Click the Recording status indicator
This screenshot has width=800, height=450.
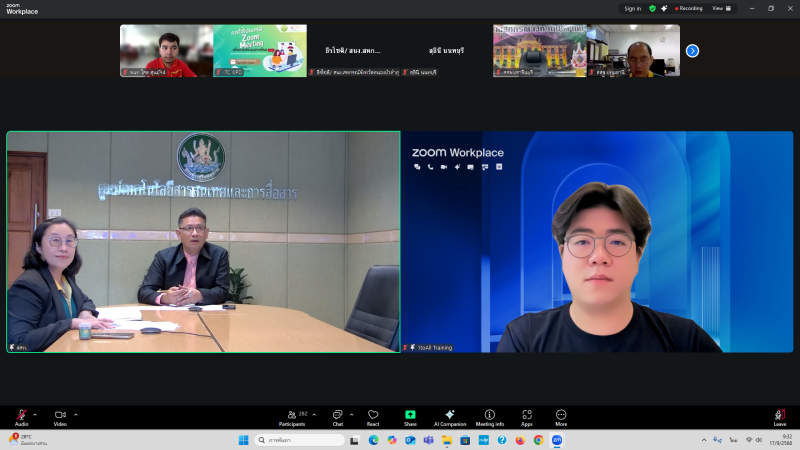click(690, 8)
